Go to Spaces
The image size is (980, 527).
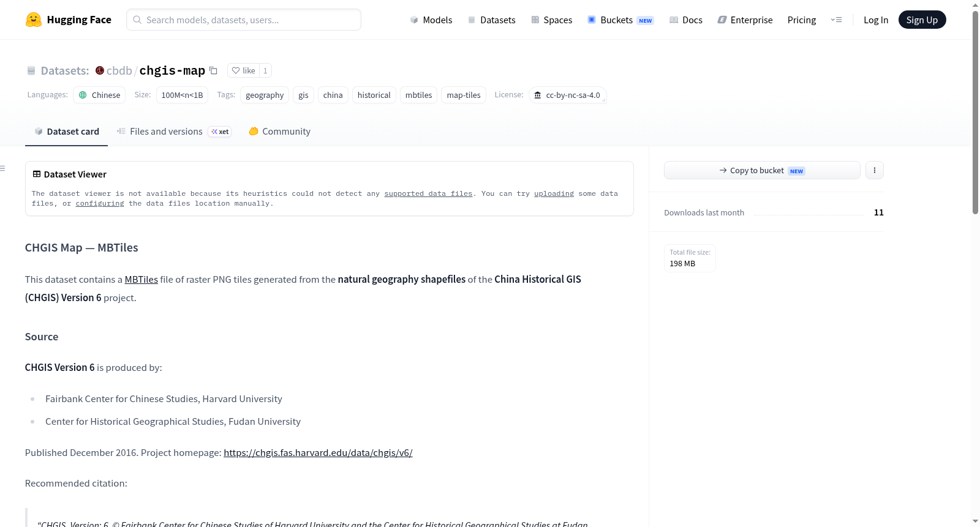551,20
